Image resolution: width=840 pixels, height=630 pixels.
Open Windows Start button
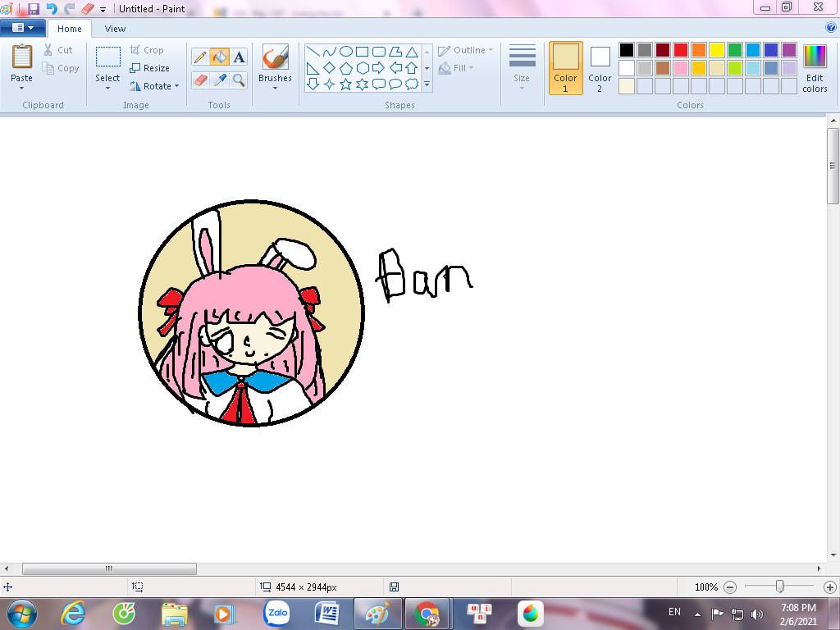point(21,614)
